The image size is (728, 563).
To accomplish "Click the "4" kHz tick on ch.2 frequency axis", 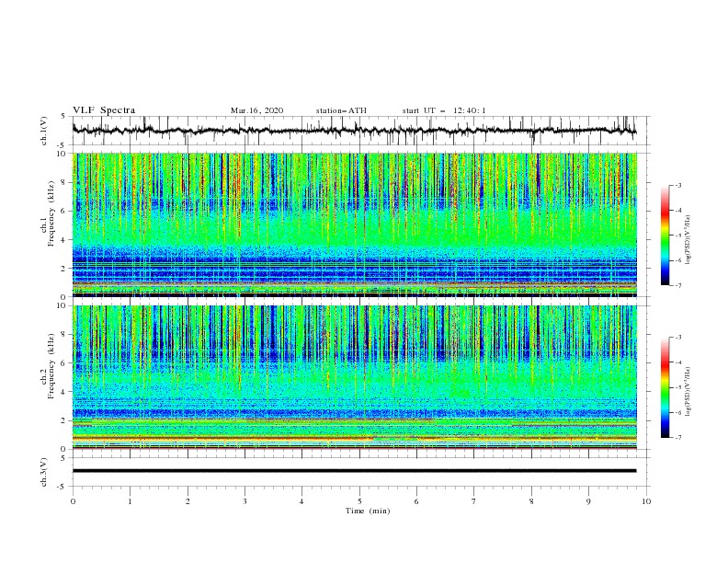I will point(64,392).
